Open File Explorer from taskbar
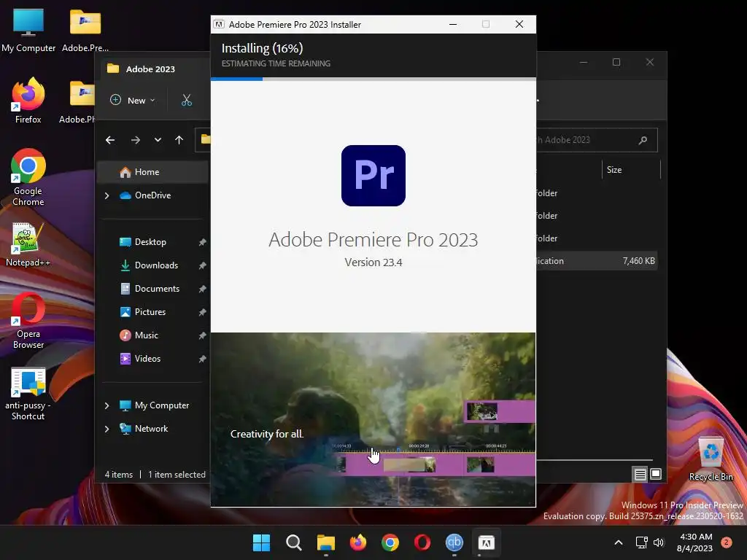747x560 pixels. tap(326, 542)
